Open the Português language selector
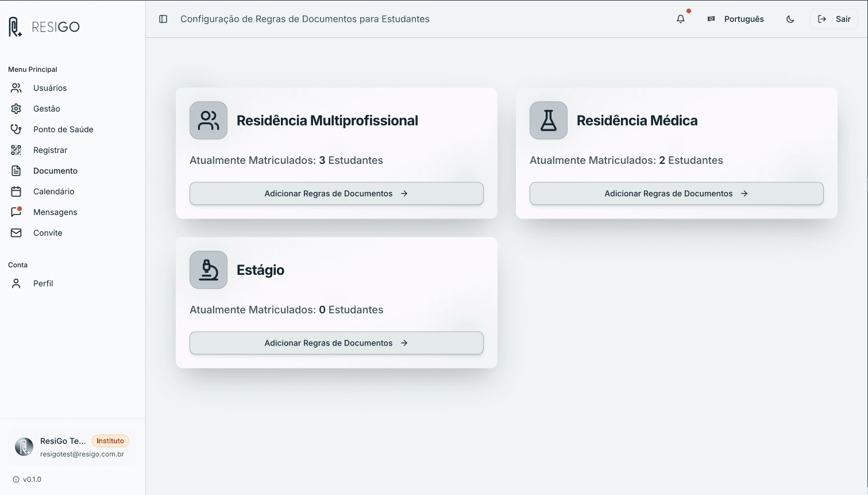868x495 pixels. pyautogui.click(x=736, y=19)
